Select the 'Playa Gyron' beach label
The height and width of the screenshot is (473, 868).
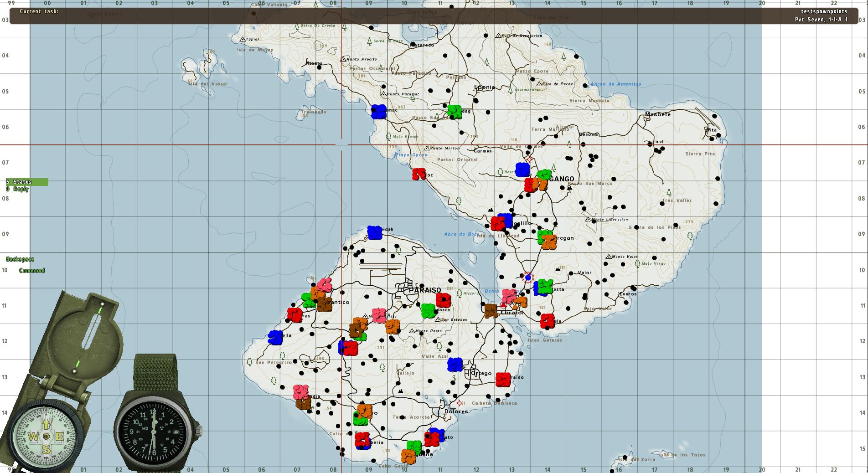click(x=411, y=155)
